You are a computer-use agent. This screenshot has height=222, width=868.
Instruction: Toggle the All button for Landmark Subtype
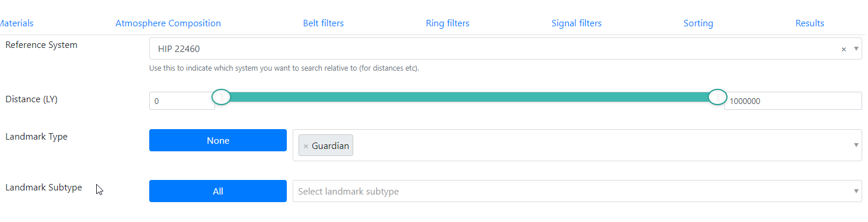pos(218,191)
